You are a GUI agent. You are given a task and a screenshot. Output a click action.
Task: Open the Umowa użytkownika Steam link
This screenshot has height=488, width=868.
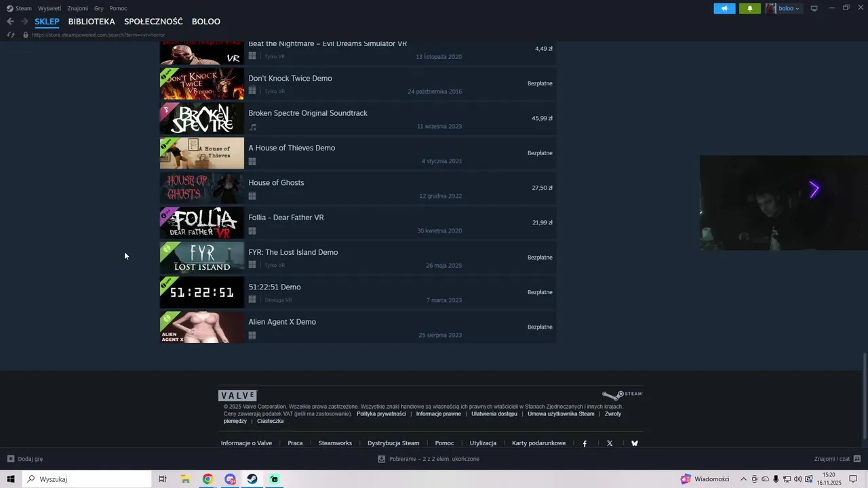pyautogui.click(x=561, y=413)
